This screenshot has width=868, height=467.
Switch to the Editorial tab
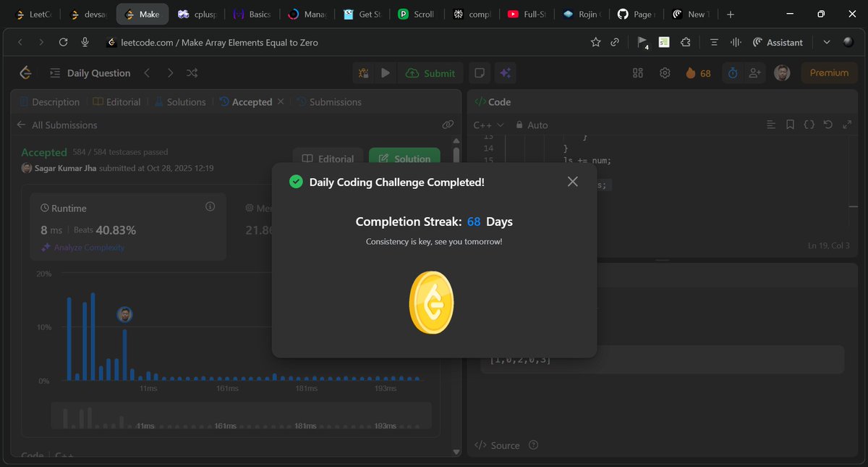116,102
